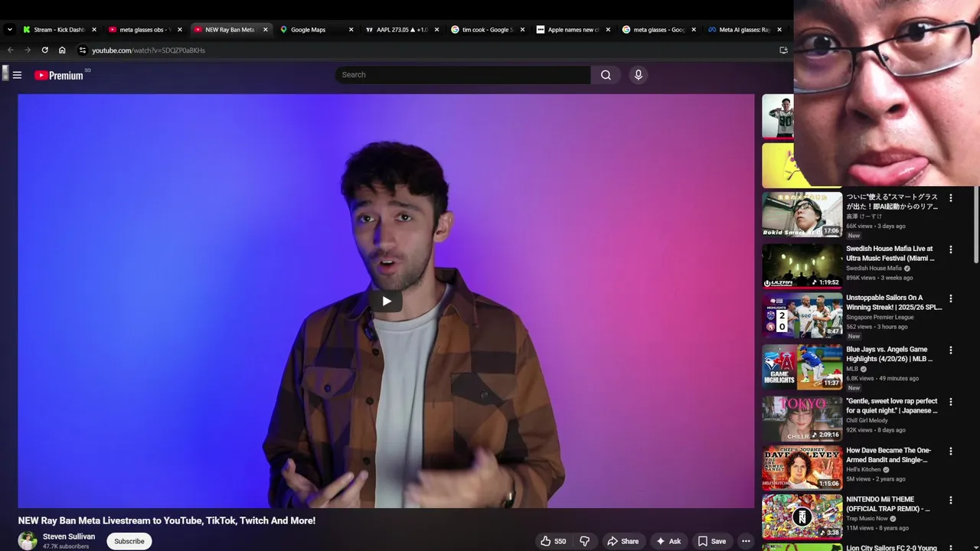Go back in browser history
This screenshot has height=551, width=980.
pyautogui.click(x=11, y=51)
